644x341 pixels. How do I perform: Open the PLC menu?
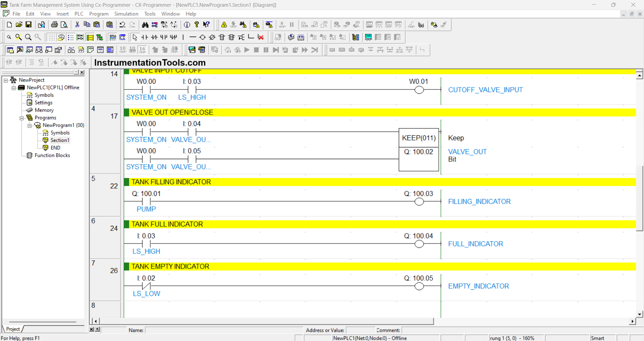79,14
